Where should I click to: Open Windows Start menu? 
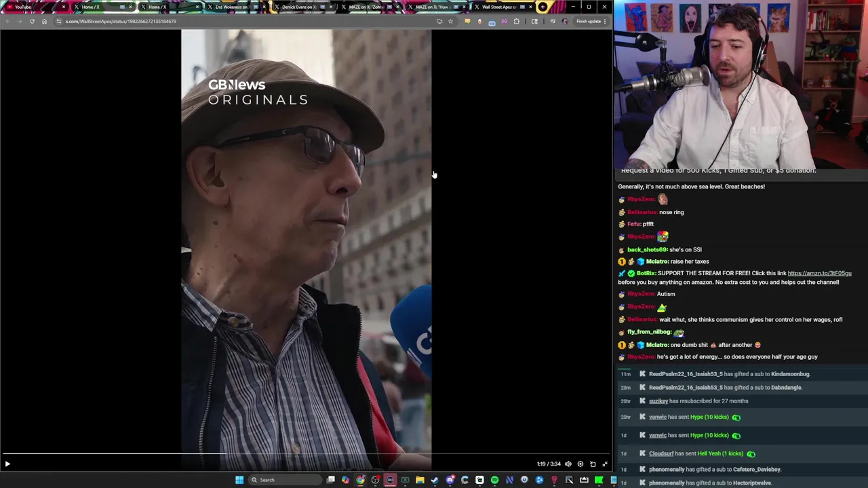[239, 480]
